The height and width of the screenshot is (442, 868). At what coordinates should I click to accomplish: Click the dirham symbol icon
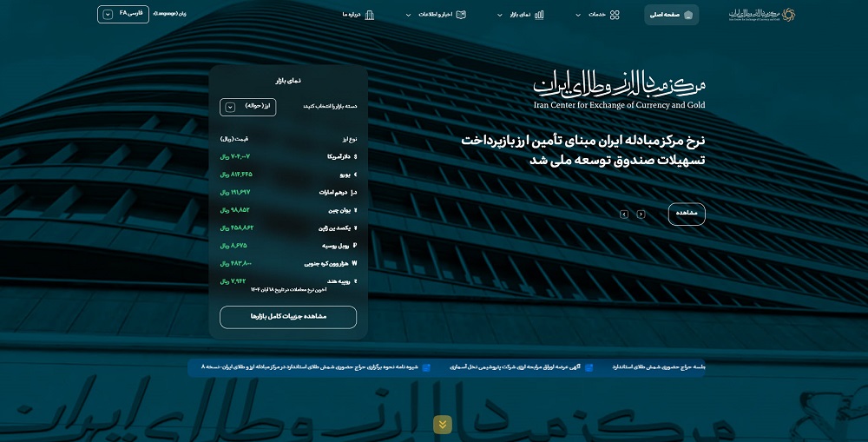tap(354, 193)
